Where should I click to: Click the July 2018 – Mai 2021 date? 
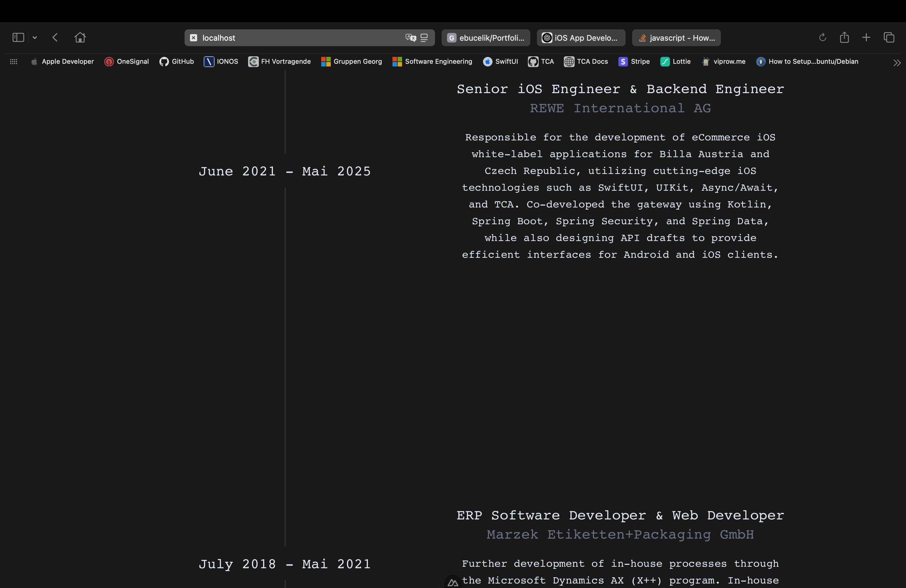(x=285, y=564)
